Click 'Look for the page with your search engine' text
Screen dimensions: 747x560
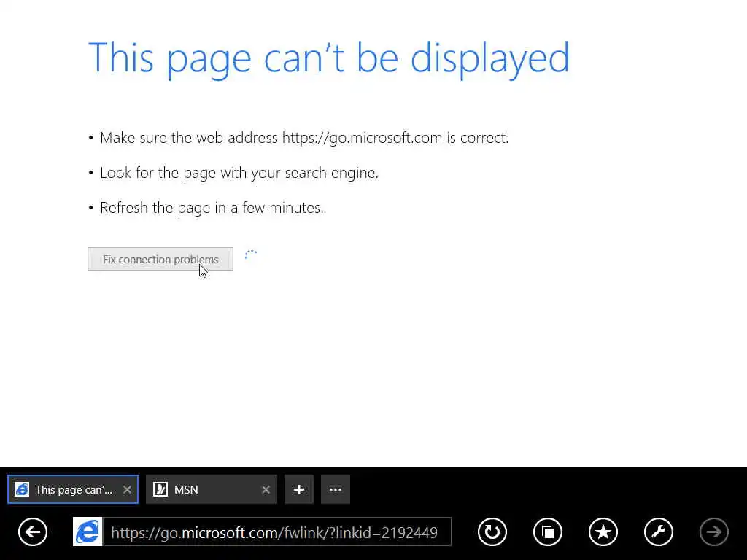(239, 173)
